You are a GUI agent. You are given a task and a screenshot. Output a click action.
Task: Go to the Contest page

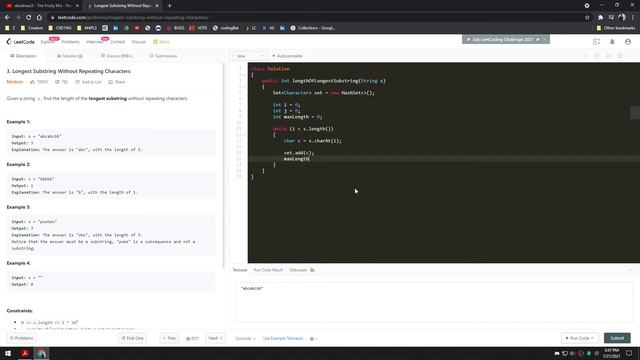118,42
